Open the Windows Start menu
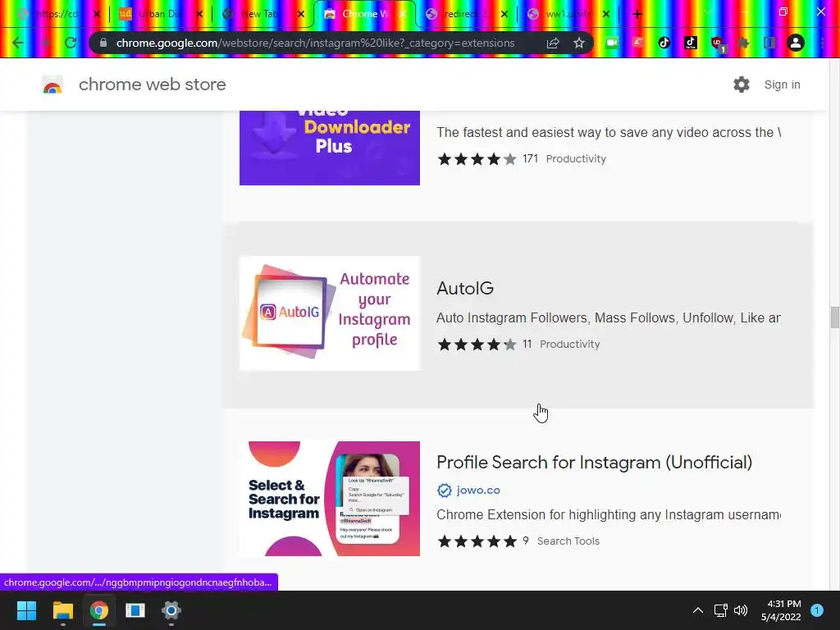 click(x=26, y=610)
